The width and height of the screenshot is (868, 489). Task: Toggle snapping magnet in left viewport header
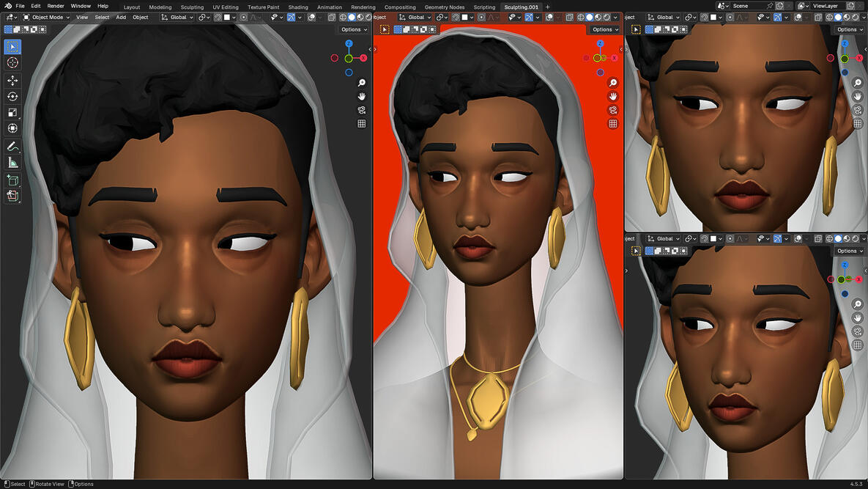218,17
